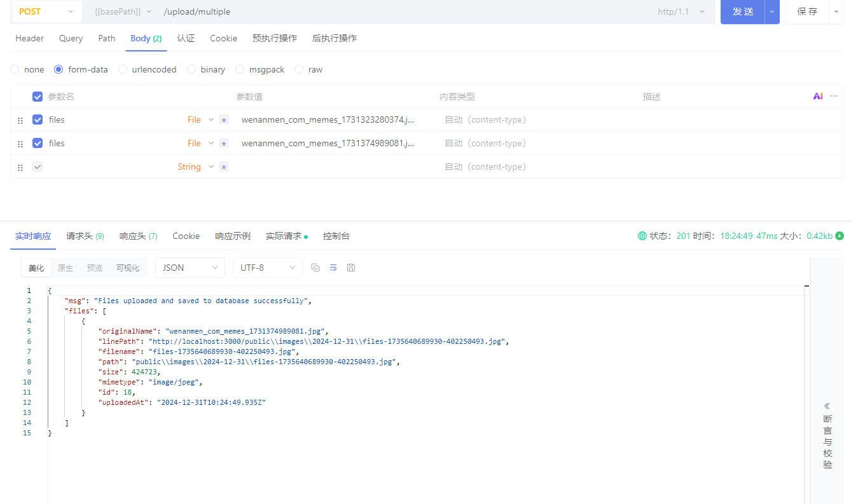Open the 请求头 (9) tab

point(85,236)
